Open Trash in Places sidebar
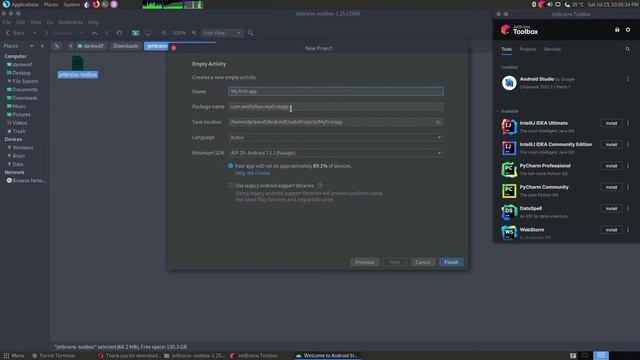Image resolution: width=640 pixels, height=360 pixels. [16, 131]
